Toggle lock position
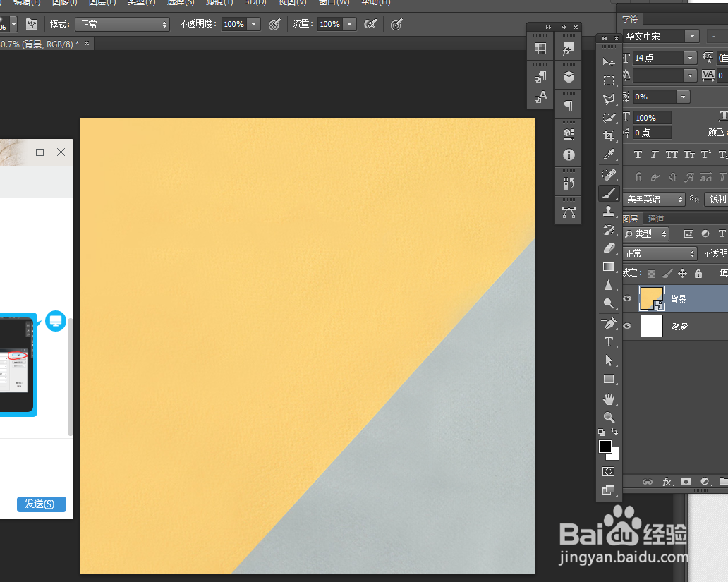 pos(683,274)
